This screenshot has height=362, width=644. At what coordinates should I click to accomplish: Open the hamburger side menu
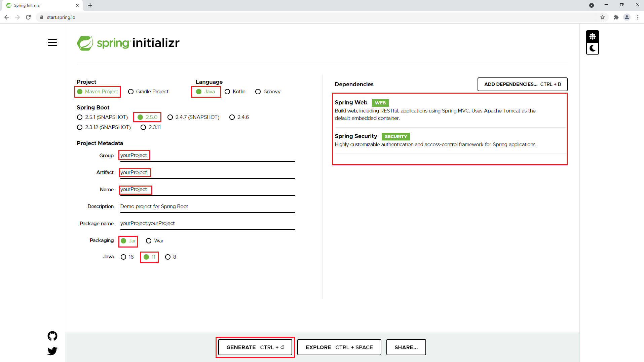(52, 42)
